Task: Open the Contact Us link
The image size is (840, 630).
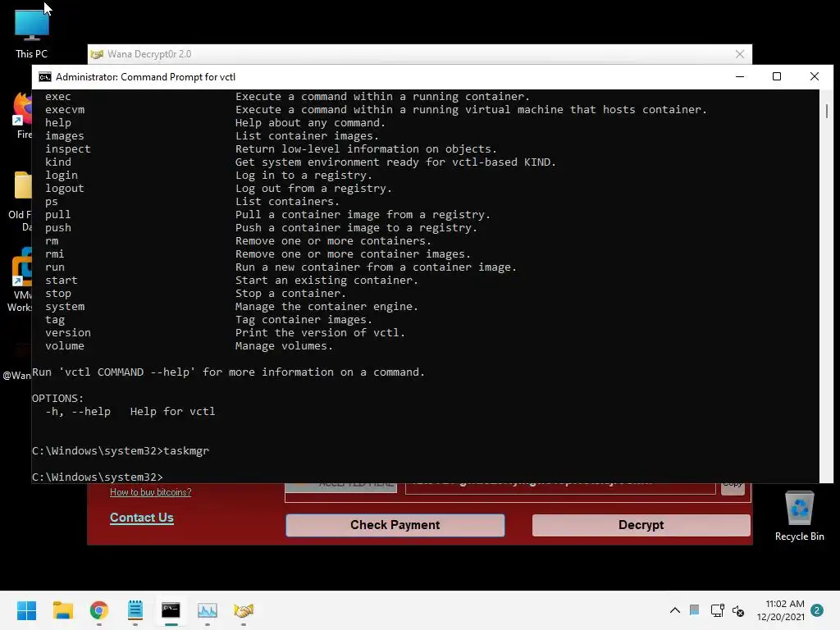Action: point(141,518)
